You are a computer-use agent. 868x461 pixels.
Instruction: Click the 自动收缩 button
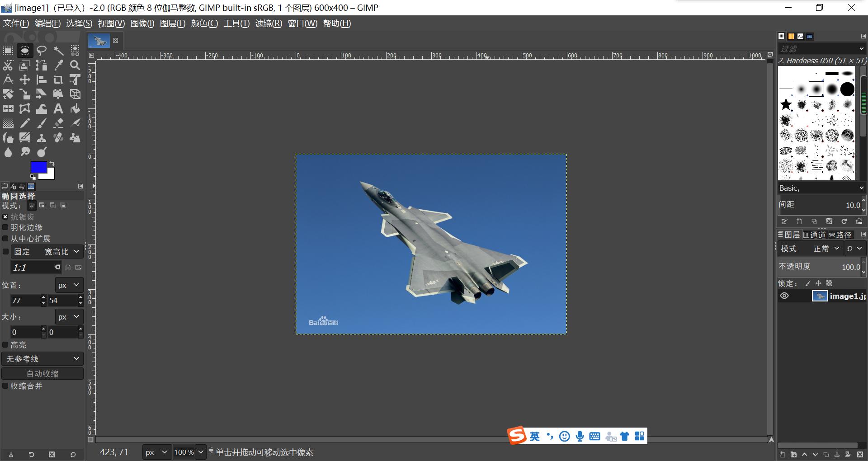coord(42,374)
